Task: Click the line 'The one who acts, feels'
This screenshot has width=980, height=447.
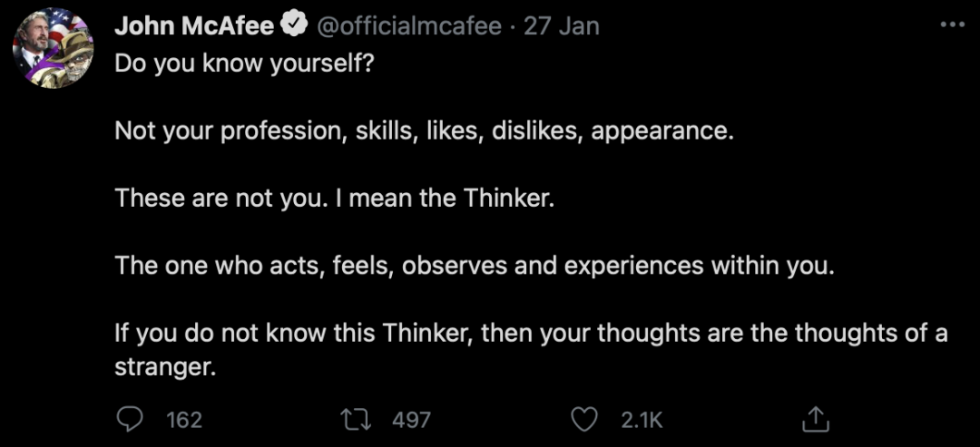Action: point(475,266)
